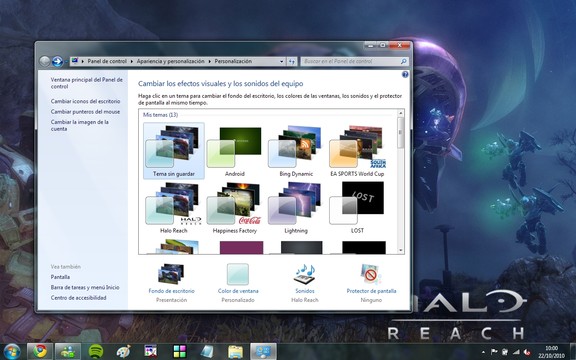Open Cambiar la imagen de la cuenta
This screenshot has height=360, width=576.
(x=80, y=125)
